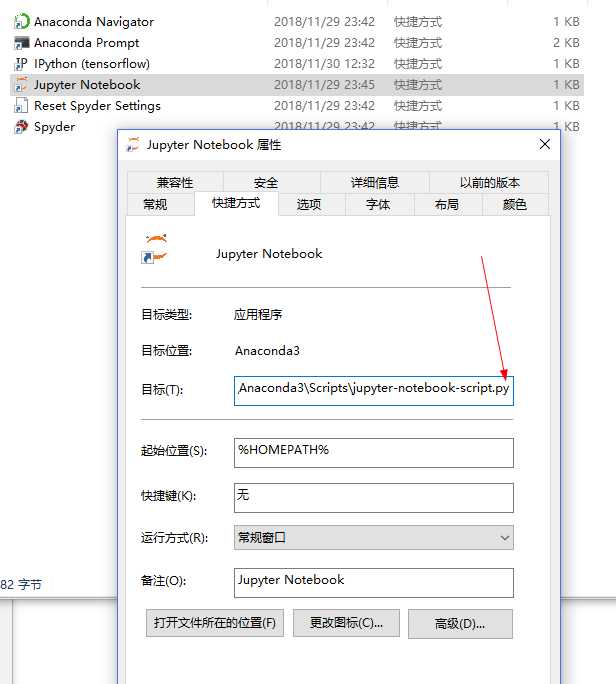Click the Jupyter Notebook icon in file list
This screenshot has height=684, width=616.
click(21, 85)
